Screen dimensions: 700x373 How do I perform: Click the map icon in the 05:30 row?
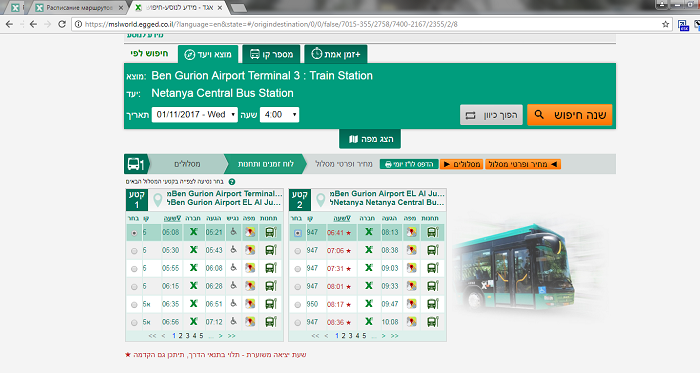tap(250, 250)
